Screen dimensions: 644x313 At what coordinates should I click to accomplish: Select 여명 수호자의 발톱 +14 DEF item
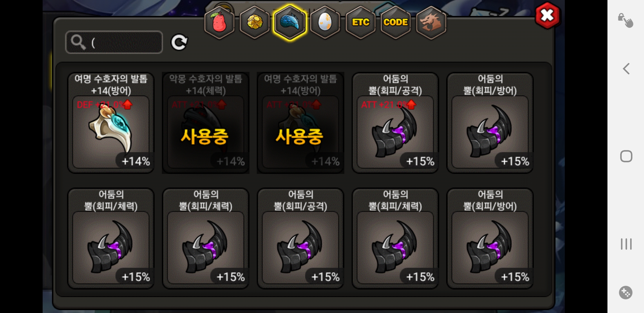tap(111, 123)
